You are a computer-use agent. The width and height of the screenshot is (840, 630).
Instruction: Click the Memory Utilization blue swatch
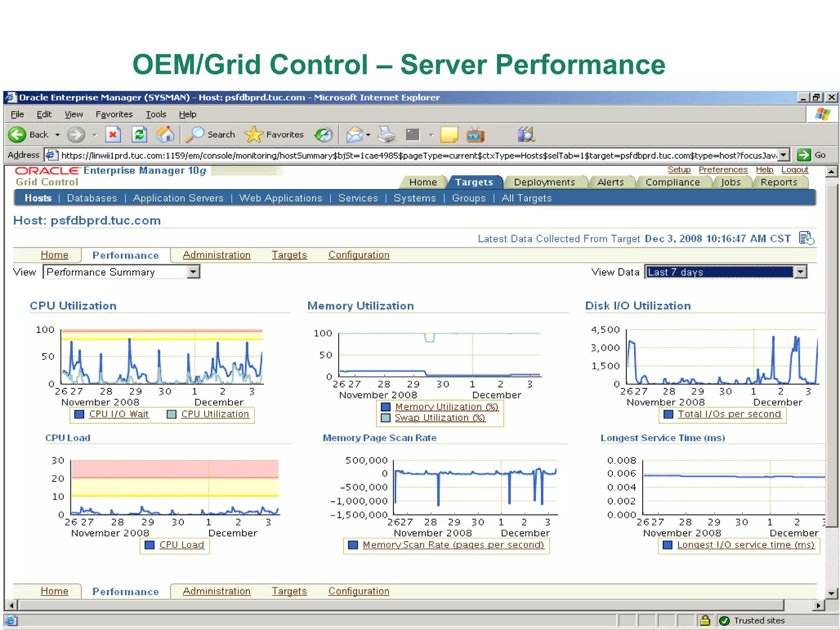(386, 407)
